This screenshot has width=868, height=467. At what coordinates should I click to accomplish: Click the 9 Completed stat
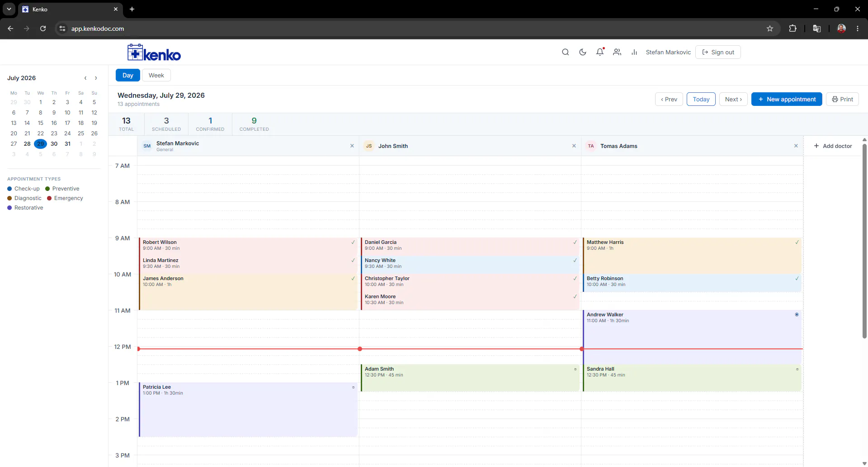coord(254,124)
